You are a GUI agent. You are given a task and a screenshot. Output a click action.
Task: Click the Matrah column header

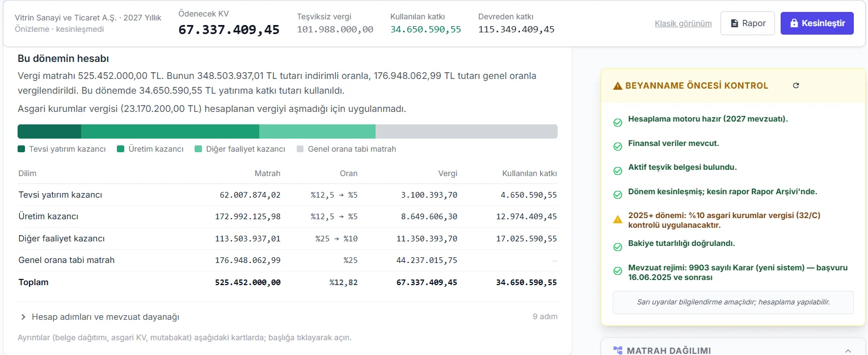[x=267, y=173]
